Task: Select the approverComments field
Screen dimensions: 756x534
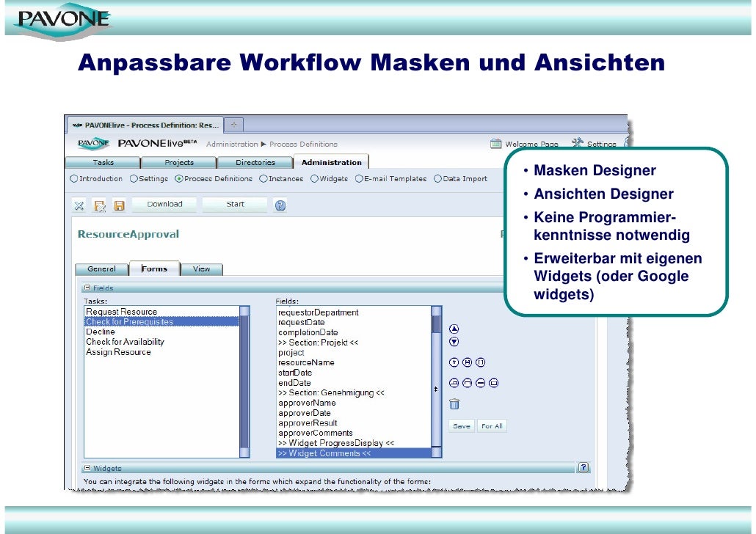Action: click(x=354, y=433)
